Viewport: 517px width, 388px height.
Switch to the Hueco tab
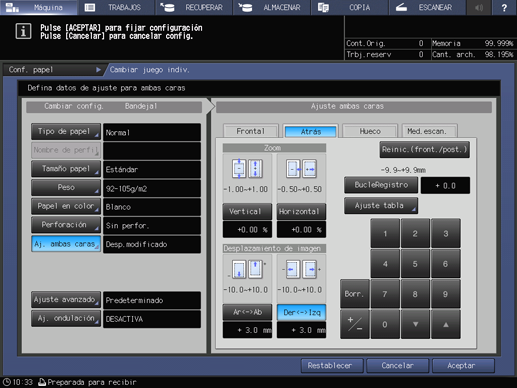(370, 131)
